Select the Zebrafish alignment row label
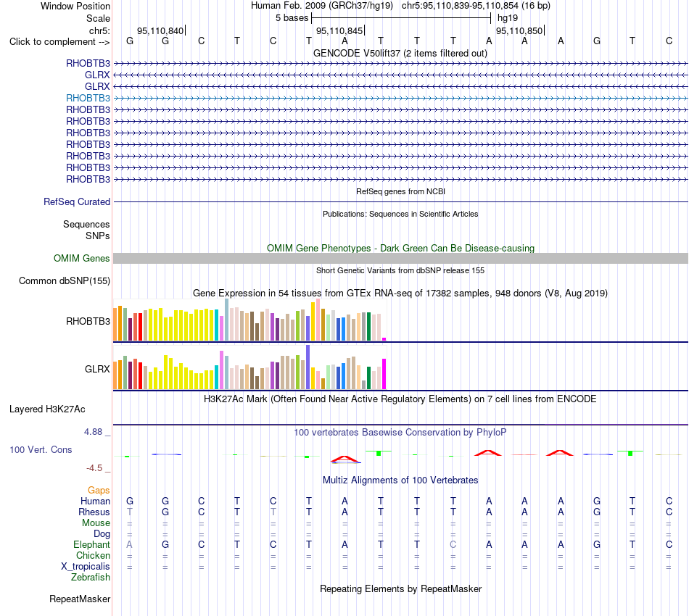Viewport: 689px width, 616px height. click(91, 577)
